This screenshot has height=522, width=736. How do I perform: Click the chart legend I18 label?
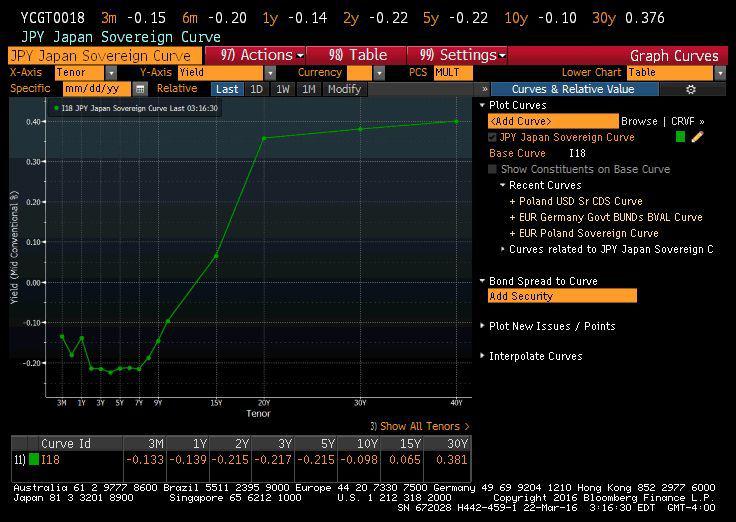tap(139, 108)
